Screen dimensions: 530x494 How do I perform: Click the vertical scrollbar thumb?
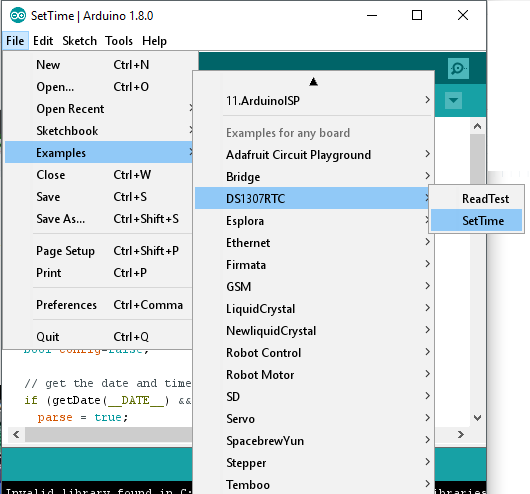[477, 159]
